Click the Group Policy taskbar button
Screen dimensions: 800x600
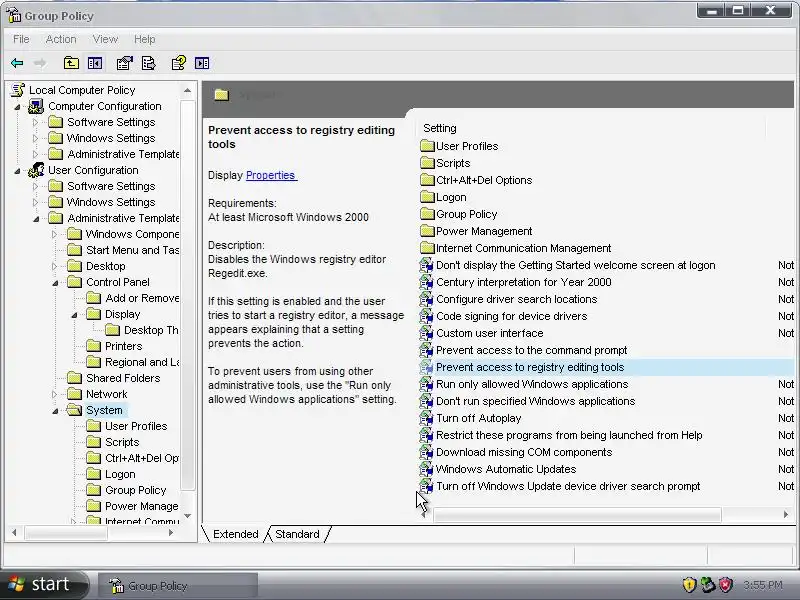(177, 585)
